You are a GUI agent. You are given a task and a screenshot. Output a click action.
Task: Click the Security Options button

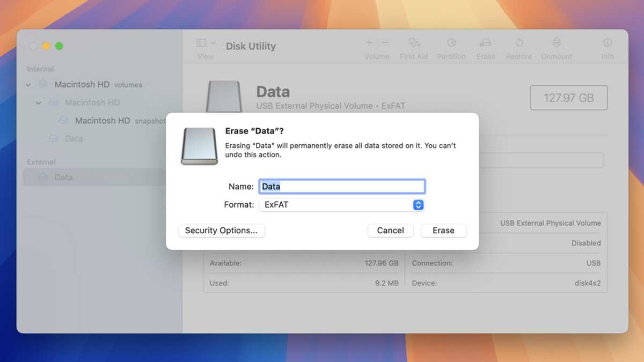tap(221, 231)
